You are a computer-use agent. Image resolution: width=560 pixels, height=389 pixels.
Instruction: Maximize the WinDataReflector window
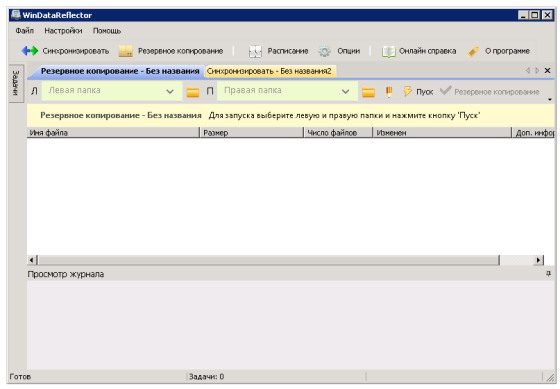pyautogui.click(x=535, y=15)
